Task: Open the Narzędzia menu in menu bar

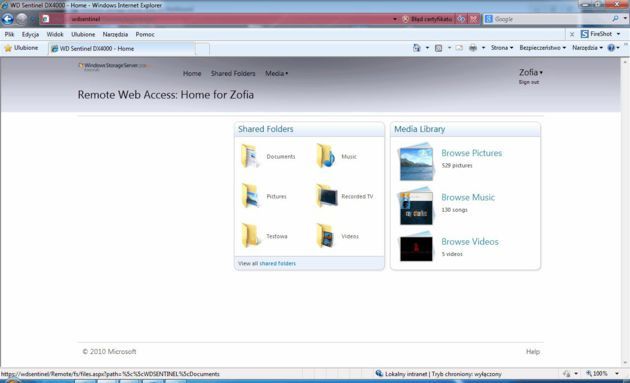Action: (115, 34)
